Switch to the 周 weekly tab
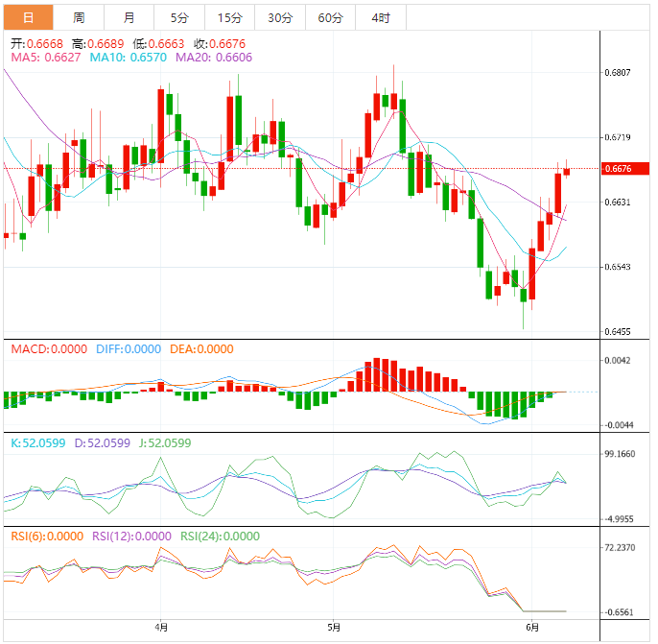The height and width of the screenshot is (644, 658). (x=79, y=18)
